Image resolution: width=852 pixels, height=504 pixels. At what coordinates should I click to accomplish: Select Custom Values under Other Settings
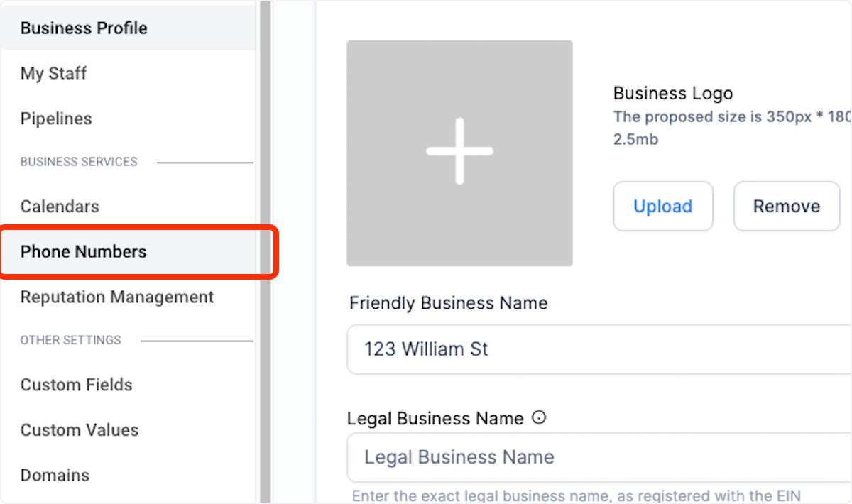tap(80, 430)
